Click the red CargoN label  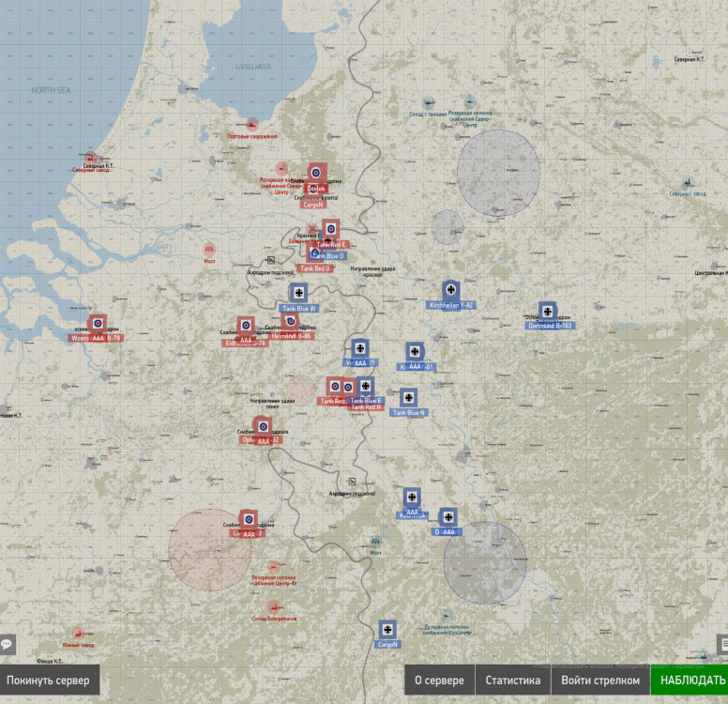313,205
